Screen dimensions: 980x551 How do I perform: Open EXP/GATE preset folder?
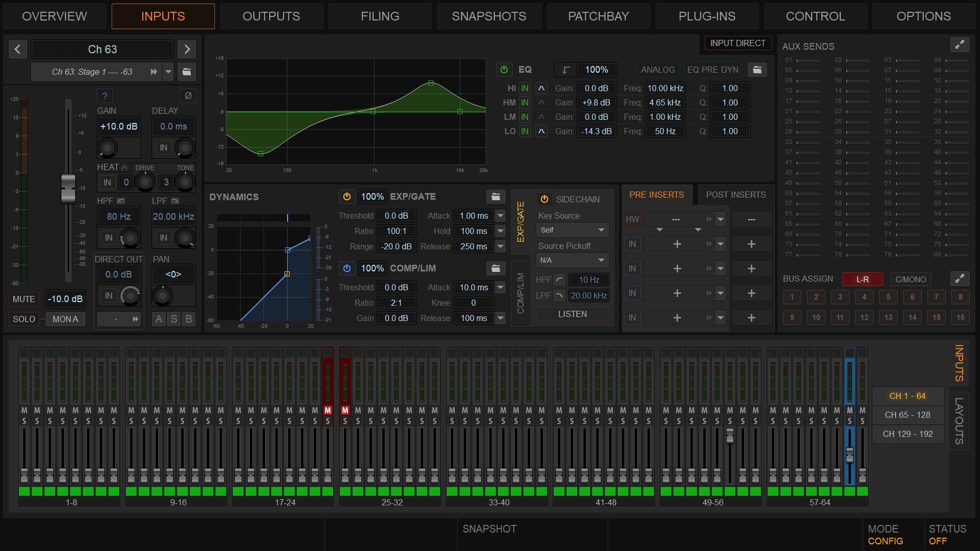click(496, 197)
